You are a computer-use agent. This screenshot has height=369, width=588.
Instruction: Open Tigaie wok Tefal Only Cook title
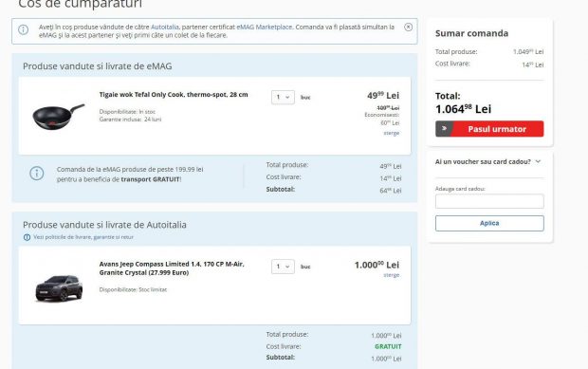(174, 95)
